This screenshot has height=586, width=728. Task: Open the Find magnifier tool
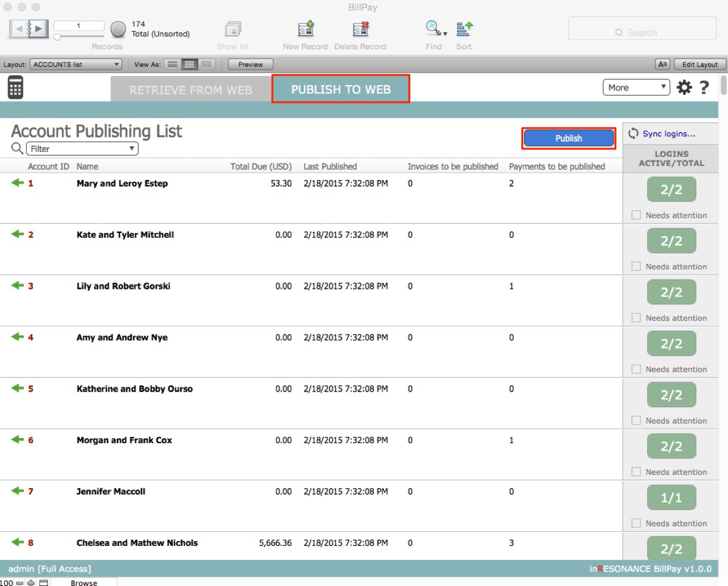coord(434,29)
